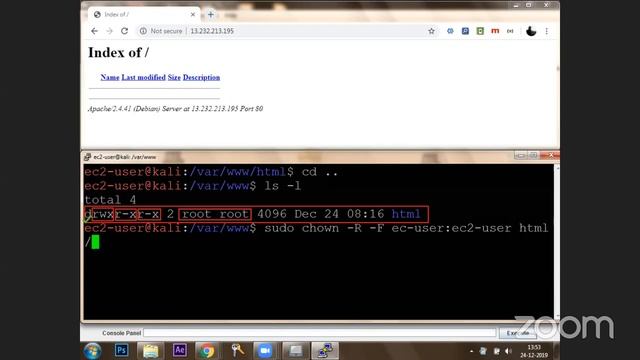Sort listing by Name

pos(110,77)
